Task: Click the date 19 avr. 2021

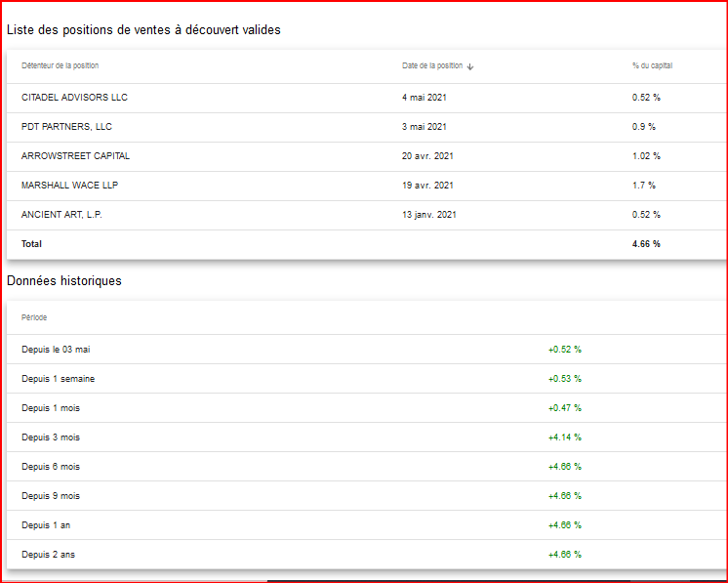Action: point(427,186)
